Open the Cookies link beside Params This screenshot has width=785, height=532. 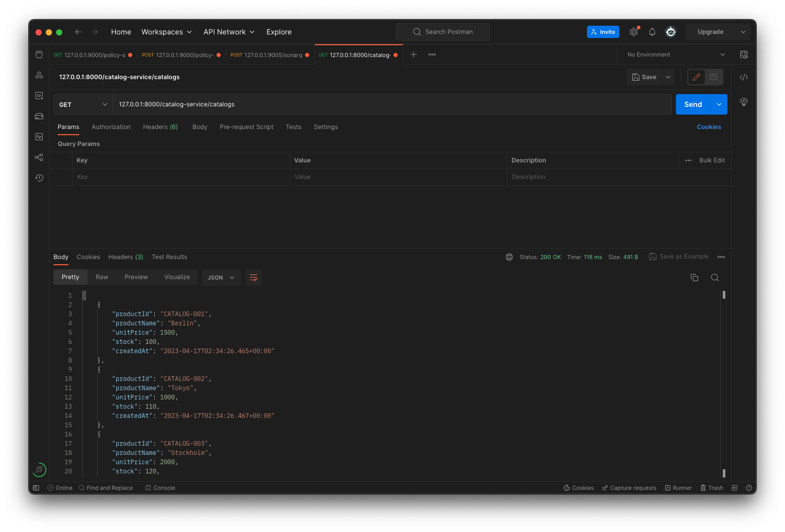[709, 127]
